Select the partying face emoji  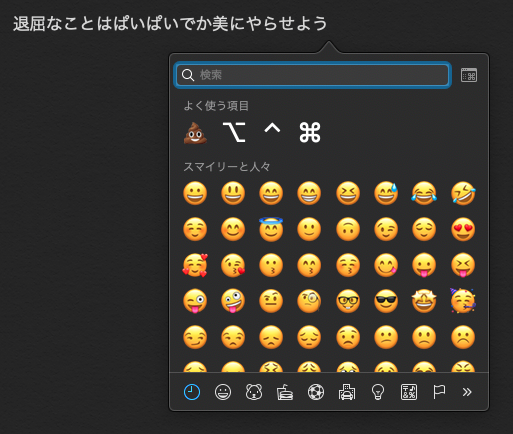tap(463, 301)
